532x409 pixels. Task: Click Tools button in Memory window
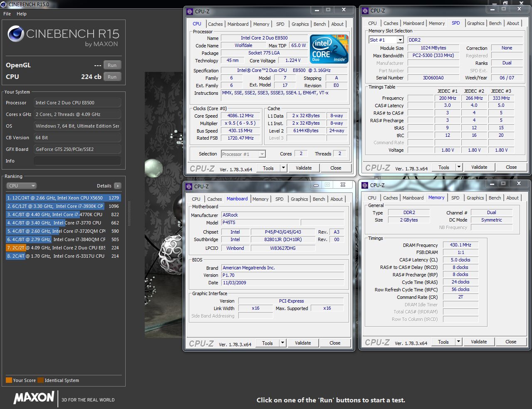point(443,342)
